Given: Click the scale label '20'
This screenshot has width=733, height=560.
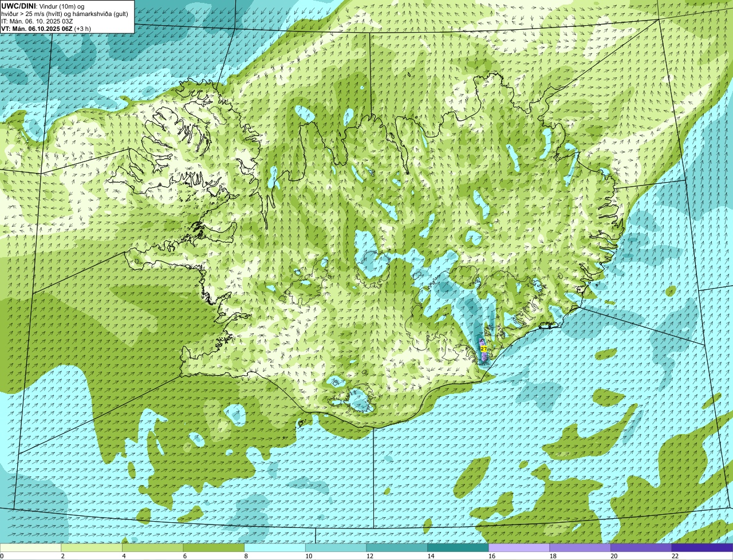Looking at the screenshot, I should 614,556.
